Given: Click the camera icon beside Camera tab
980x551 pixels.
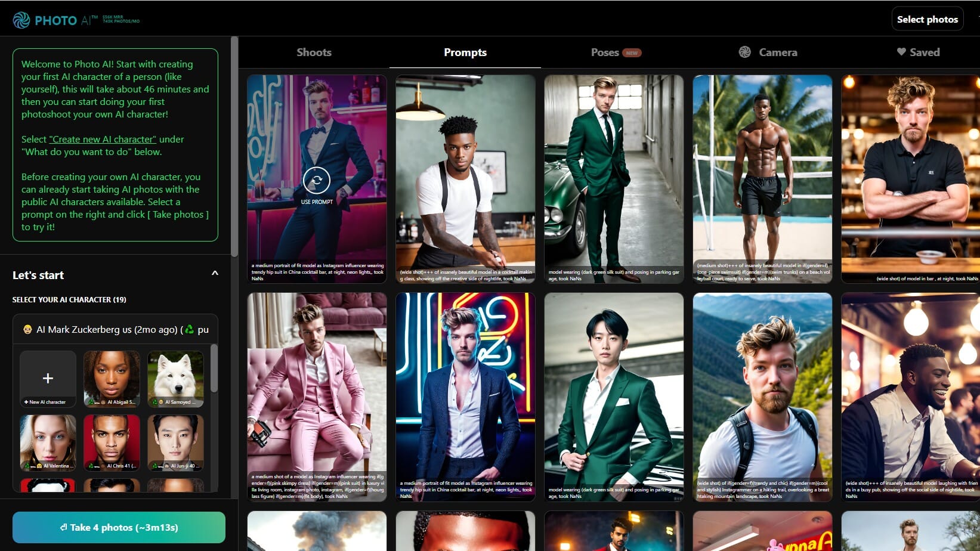Looking at the screenshot, I should point(744,52).
